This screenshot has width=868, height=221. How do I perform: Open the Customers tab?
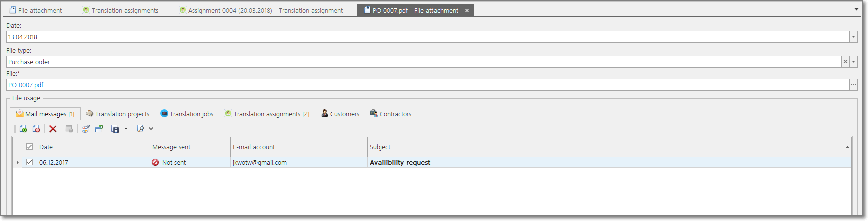coord(340,114)
